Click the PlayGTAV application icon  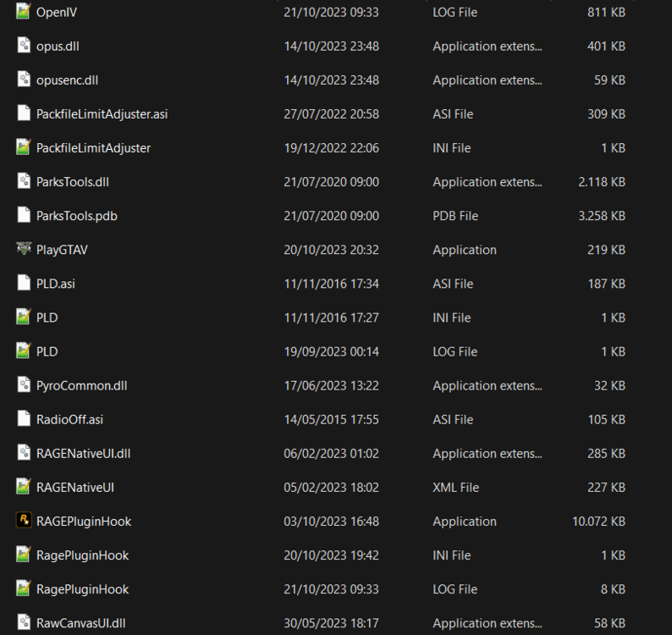pos(24,248)
